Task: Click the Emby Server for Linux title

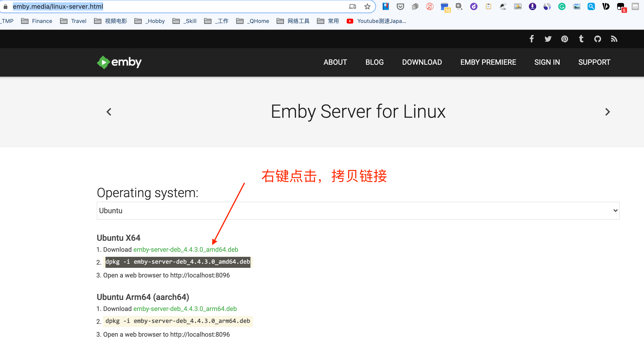Action: pos(358,112)
